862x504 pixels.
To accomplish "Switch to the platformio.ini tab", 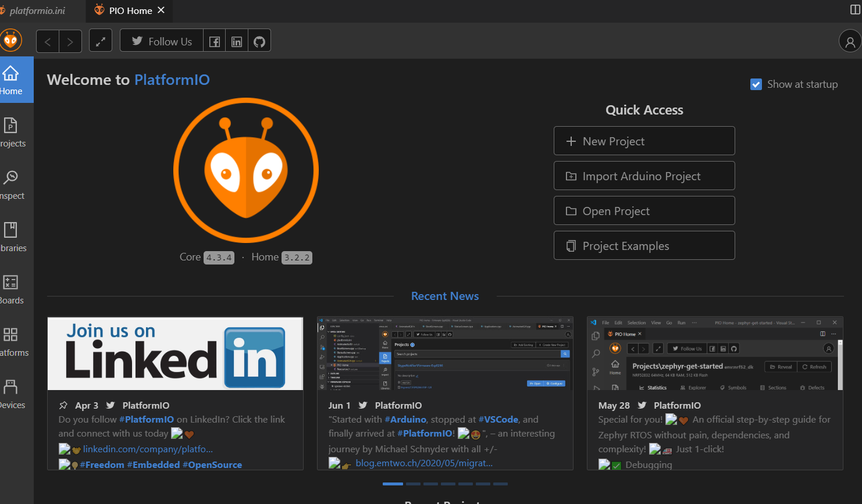I will coord(38,10).
